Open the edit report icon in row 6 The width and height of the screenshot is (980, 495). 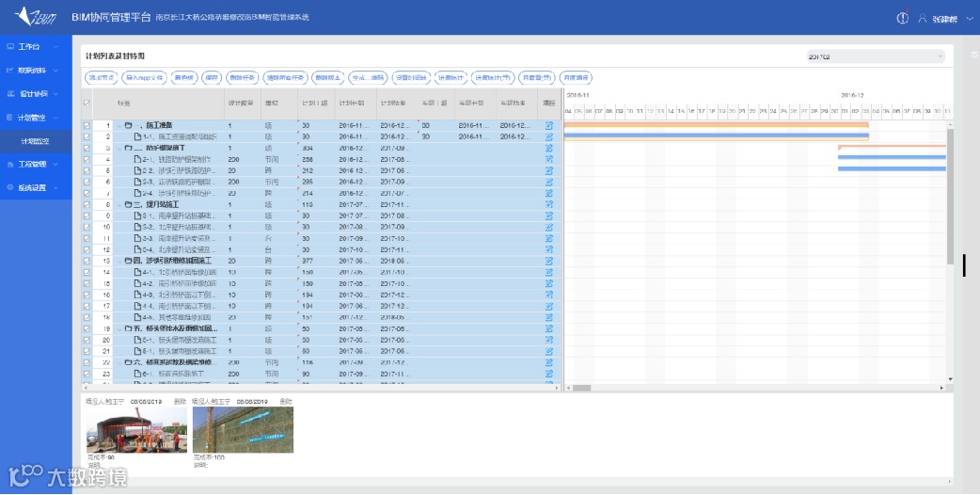[x=548, y=182]
